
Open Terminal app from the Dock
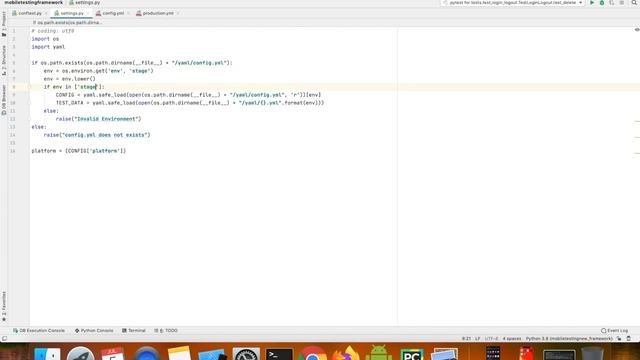(x=279, y=353)
